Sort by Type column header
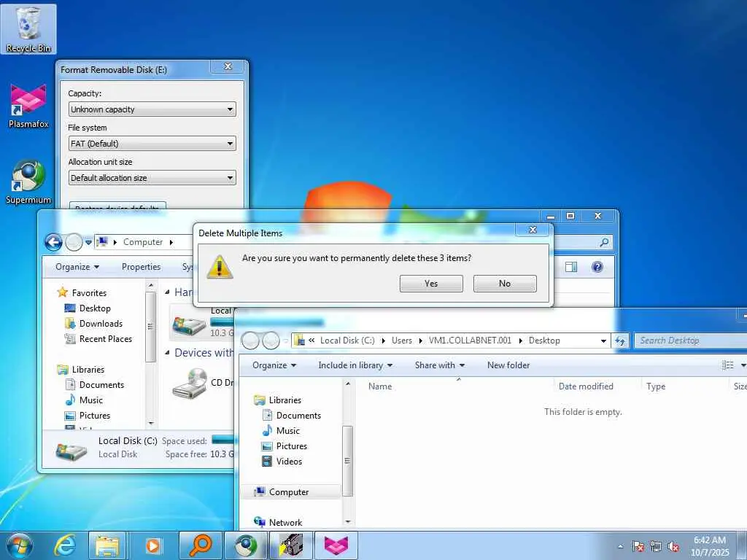The width and height of the screenshot is (747, 560). (x=656, y=386)
